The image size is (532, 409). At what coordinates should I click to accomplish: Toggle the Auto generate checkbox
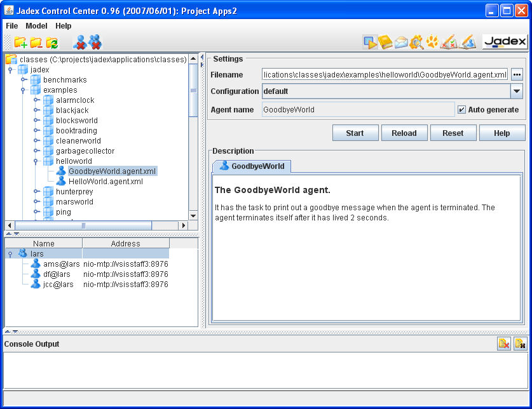click(x=461, y=109)
